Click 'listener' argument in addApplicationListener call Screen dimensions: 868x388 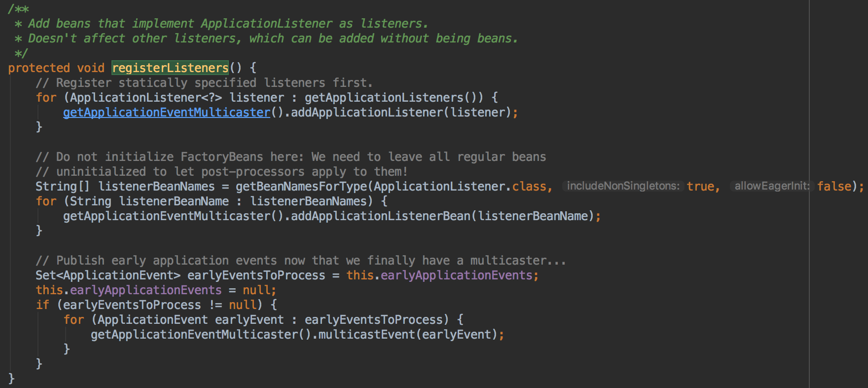point(477,113)
